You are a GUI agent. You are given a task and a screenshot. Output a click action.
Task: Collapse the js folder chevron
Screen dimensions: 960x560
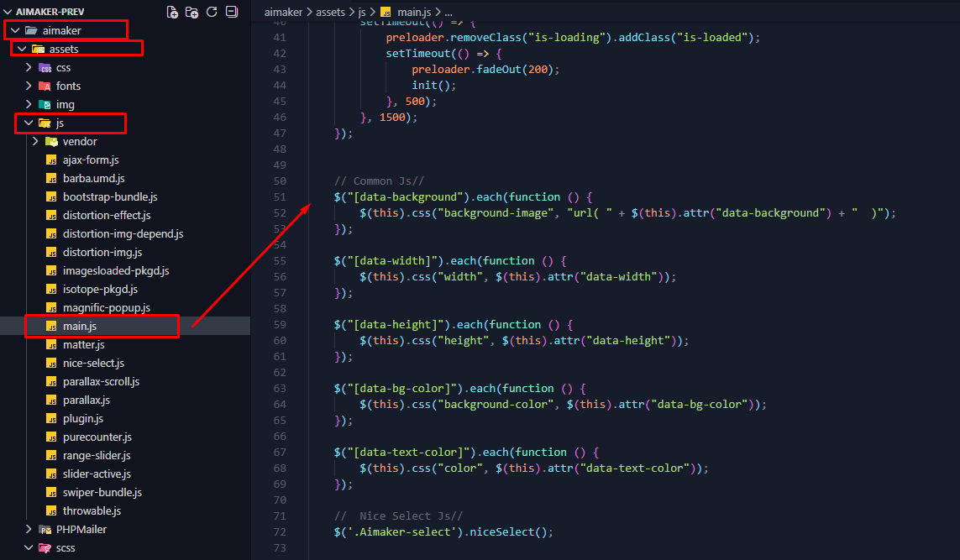tap(29, 123)
